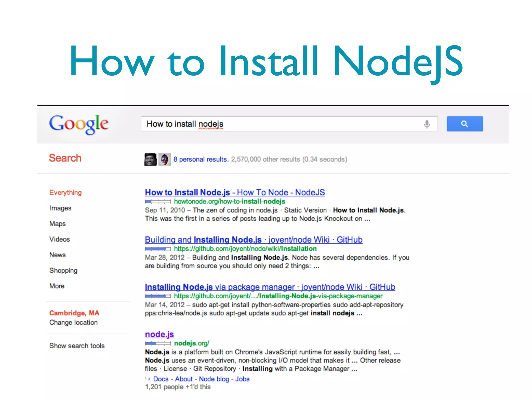Viewport: 532px width, 399px height.
Task: Open Building and Installing Node.js GitHub wiki
Action: 253,240
